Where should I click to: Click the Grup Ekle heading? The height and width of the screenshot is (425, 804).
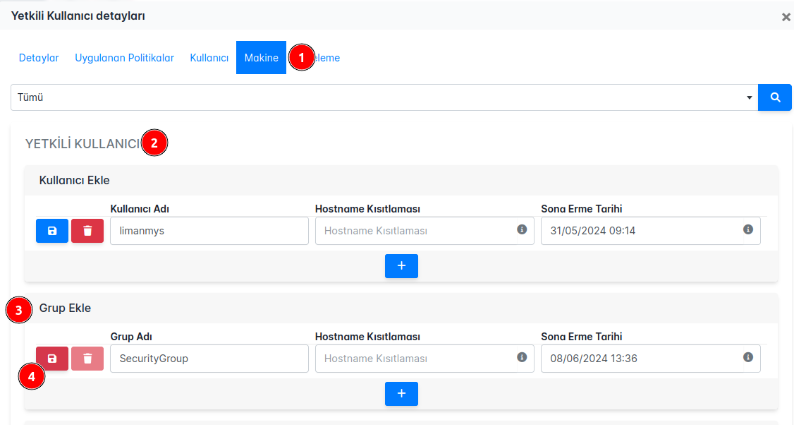click(x=65, y=308)
